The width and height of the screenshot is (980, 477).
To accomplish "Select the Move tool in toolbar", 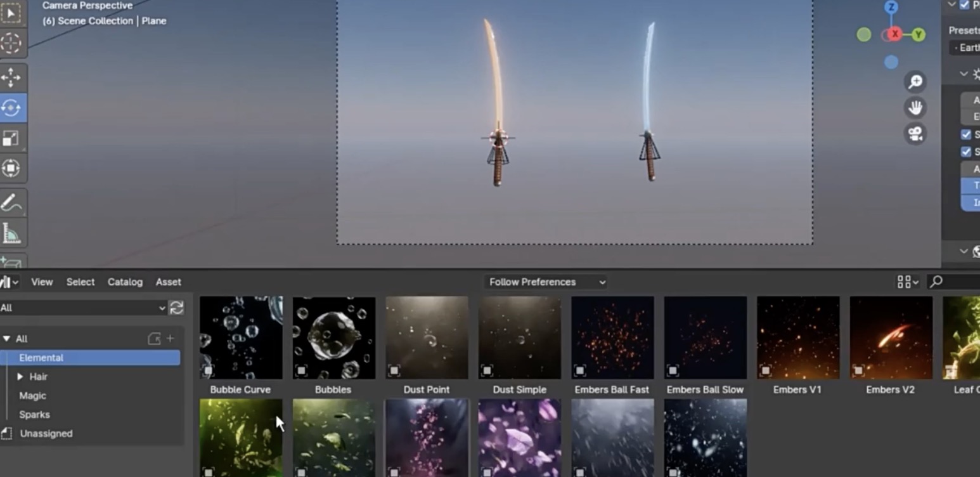I will coord(11,78).
